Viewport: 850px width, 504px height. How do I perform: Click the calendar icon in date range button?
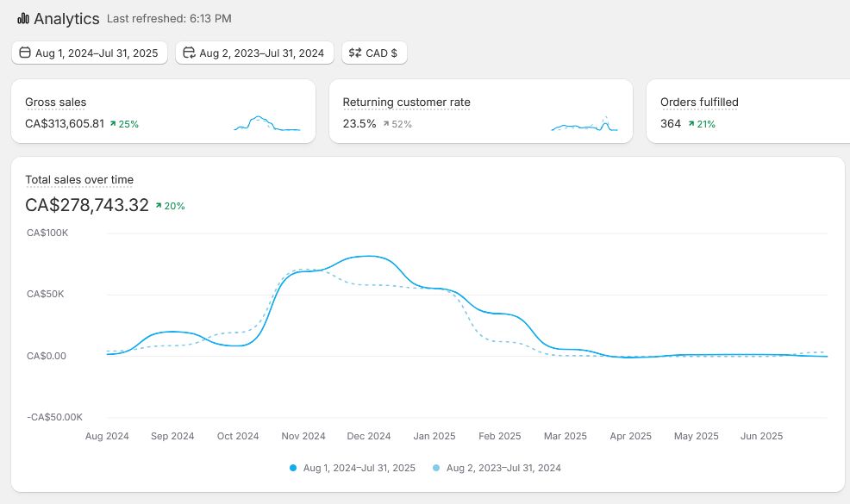[24, 53]
